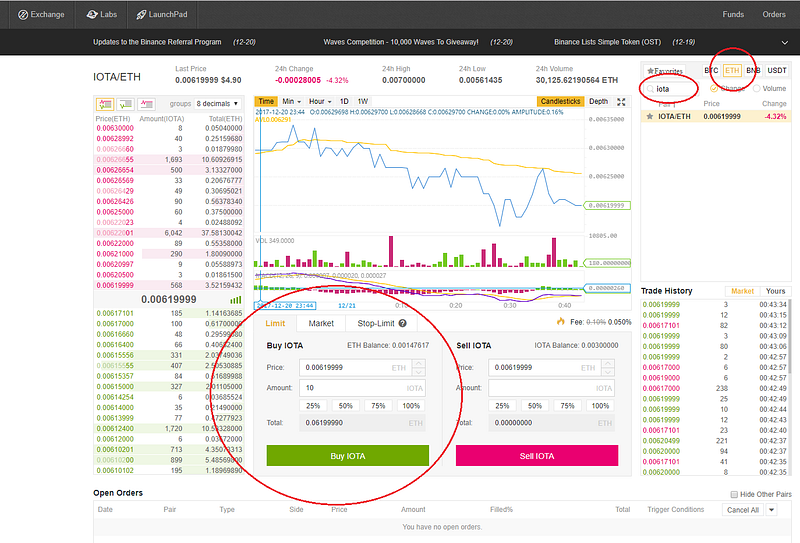Switch to the USDT market tab

777,70
